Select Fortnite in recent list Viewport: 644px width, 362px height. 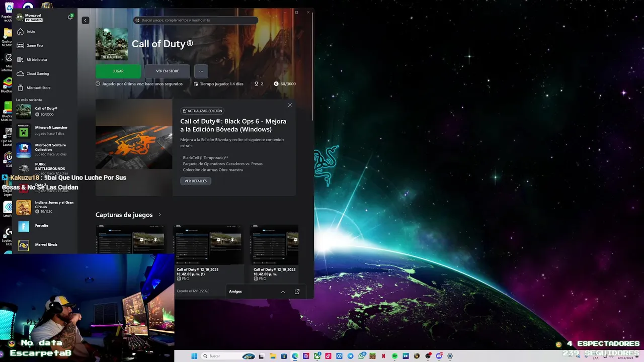coord(45,226)
